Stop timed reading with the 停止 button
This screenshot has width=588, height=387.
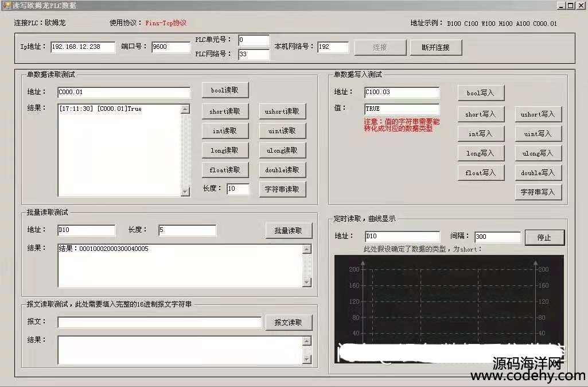pos(544,238)
